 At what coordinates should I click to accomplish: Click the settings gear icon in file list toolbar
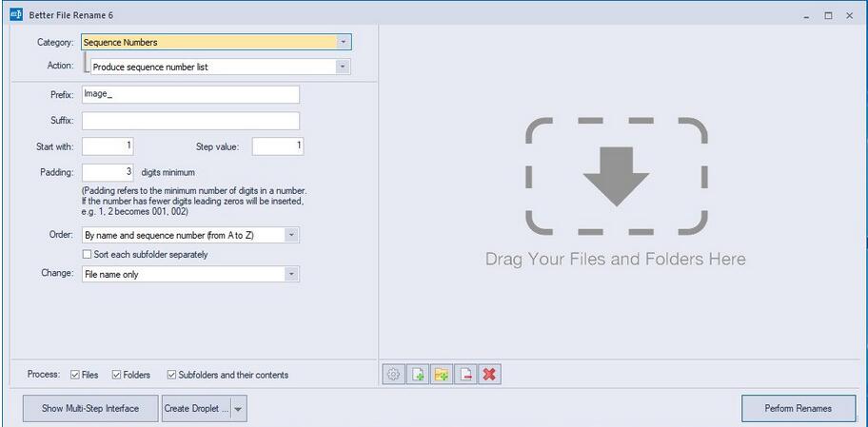click(x=394, y=375)
